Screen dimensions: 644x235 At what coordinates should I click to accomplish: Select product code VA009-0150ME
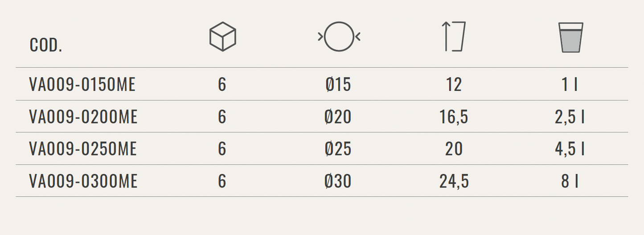[82, 85]
